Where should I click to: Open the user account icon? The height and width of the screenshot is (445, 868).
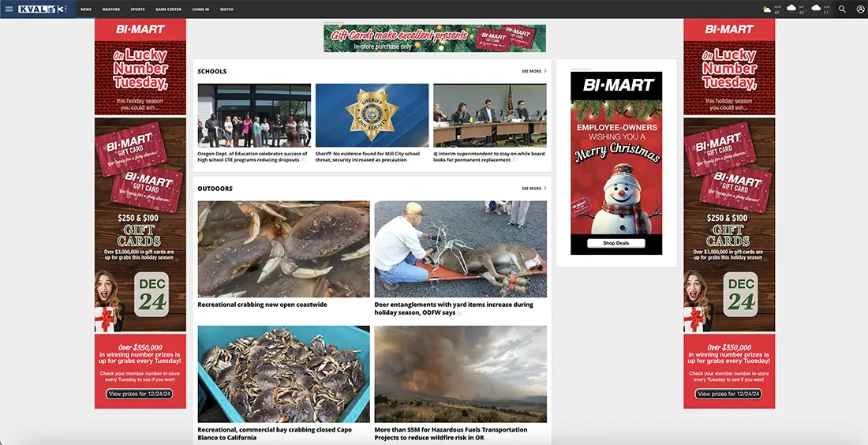[x=859, y=9]
